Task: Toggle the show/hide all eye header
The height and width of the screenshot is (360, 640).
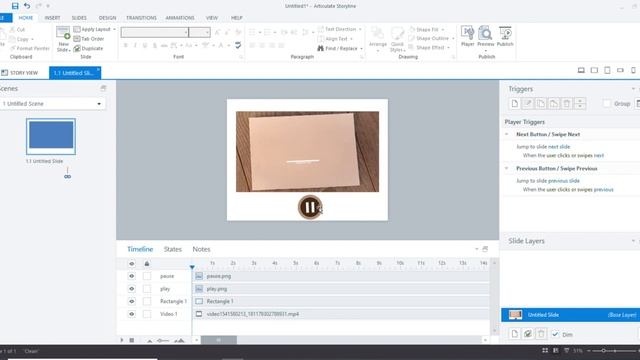Action: 131,264
